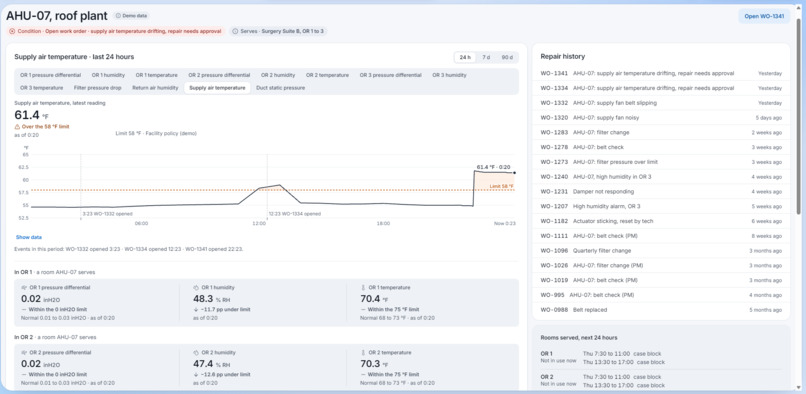The width and height of the screenshot is (806, 394).
Task: Open WO-1334 in repair history
Action: [x=661, y=88]
